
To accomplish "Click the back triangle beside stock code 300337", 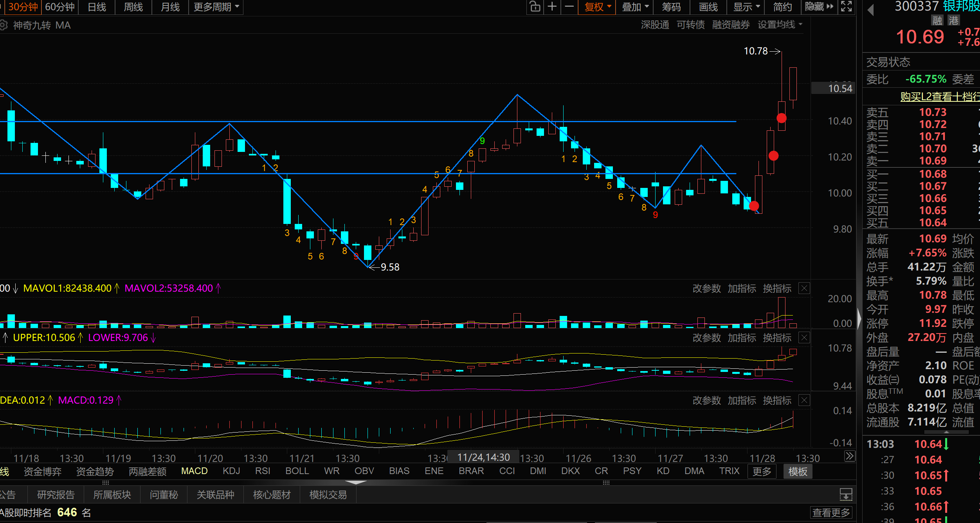I will tap(870, 10).
